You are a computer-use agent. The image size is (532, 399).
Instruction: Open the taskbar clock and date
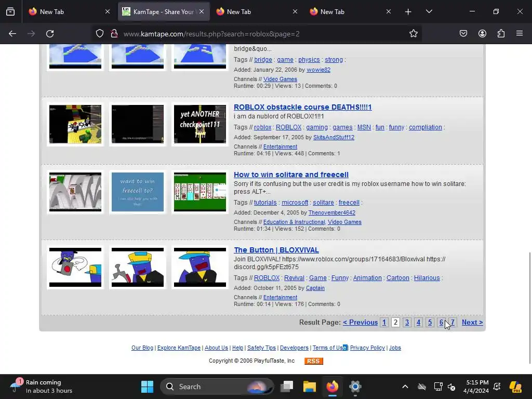477,387
